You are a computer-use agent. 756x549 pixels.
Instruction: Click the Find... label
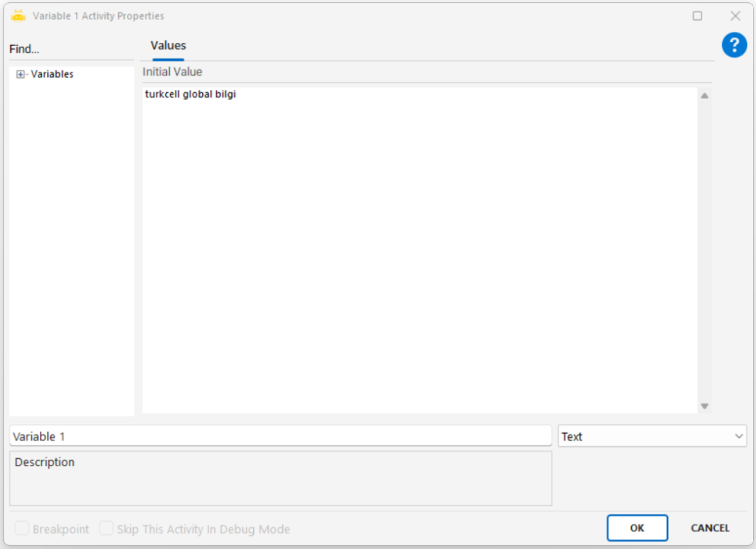pos(24,50)
